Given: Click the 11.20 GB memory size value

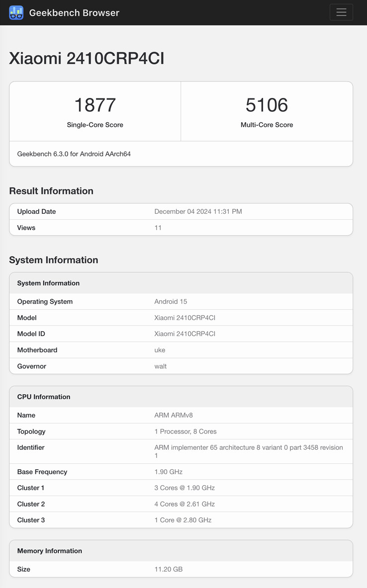Looking at the screenshot, I should point(168,569).
